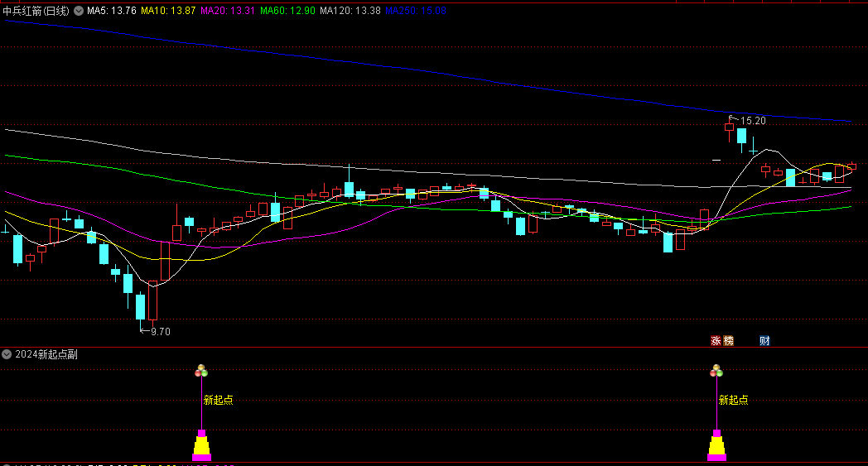
Task: Click the right 新起点 signal label
Action: [x=734, y=400]
